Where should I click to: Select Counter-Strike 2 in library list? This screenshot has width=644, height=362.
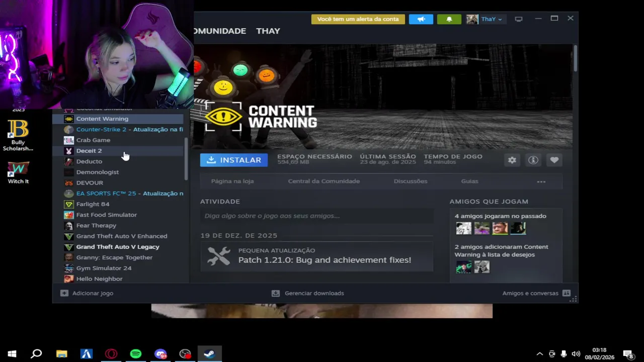coord(118,129)
